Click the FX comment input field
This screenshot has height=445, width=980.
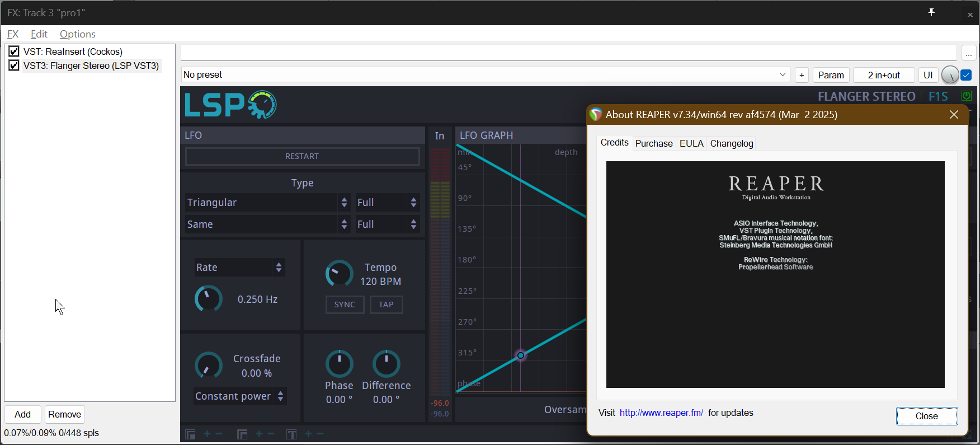[x=568, y=53]
